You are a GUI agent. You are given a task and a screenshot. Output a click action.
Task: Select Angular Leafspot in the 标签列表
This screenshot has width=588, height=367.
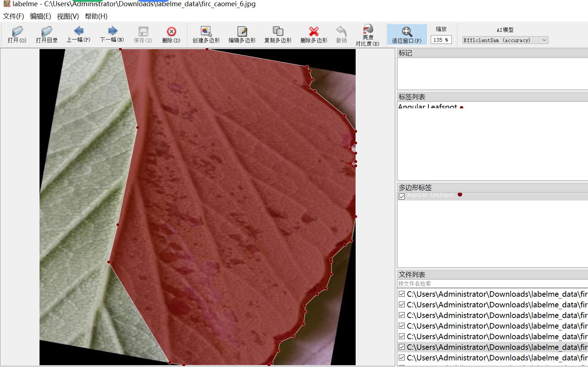(x=428, y=107)
